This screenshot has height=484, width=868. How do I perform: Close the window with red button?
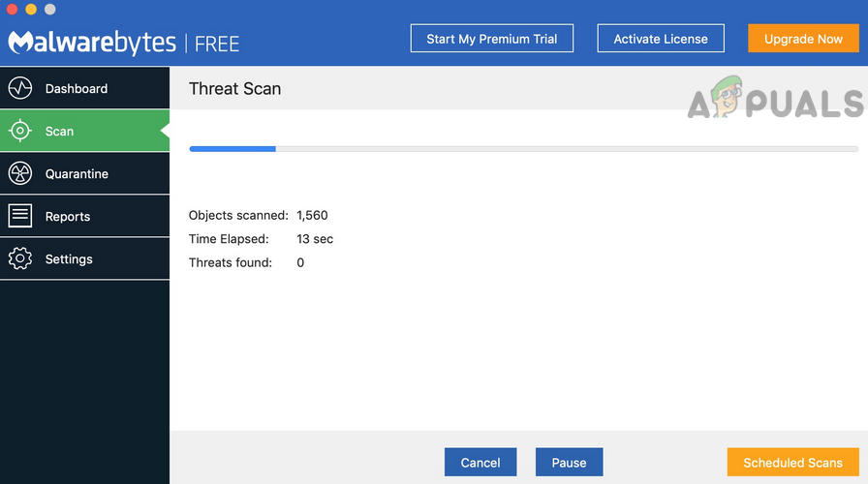click(x=12, y=9)
